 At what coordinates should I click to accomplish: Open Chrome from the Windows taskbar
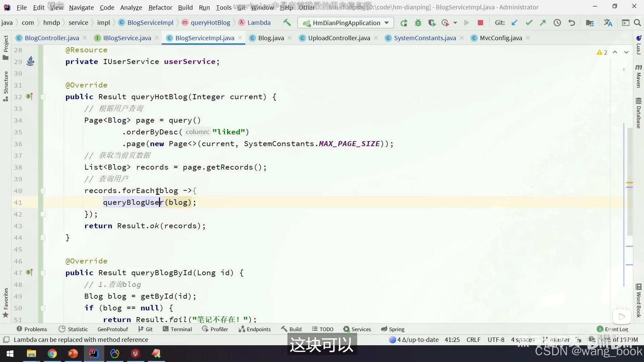click(52, 354)
